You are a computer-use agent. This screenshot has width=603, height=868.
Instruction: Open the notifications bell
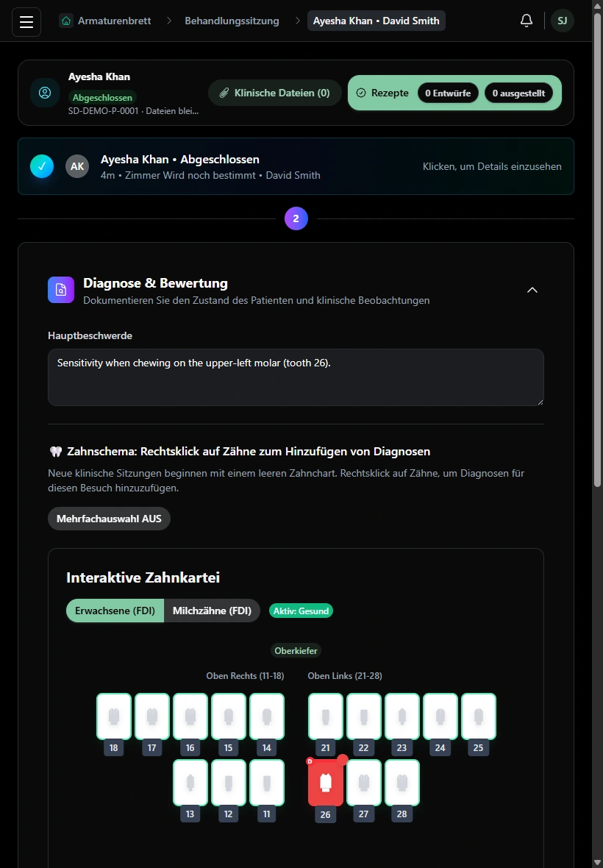pyautogui.click(x=526, y=21)
